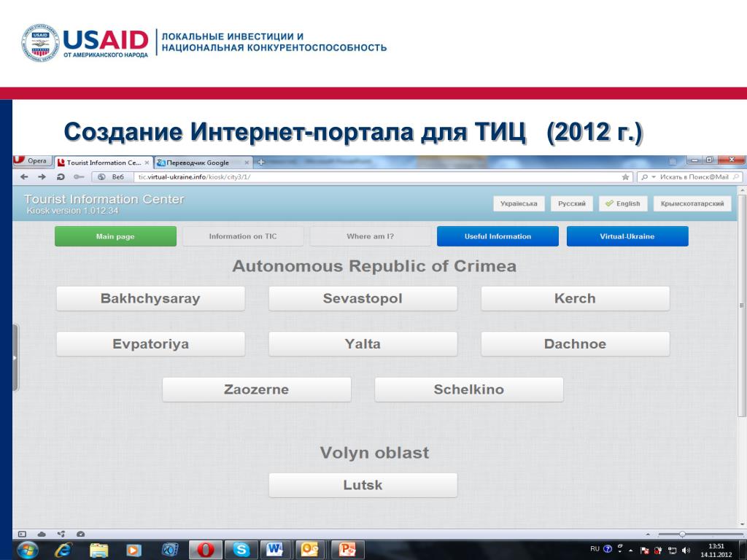Bookmark page with the star icon
747x560 pixels.
click(626, 177)
